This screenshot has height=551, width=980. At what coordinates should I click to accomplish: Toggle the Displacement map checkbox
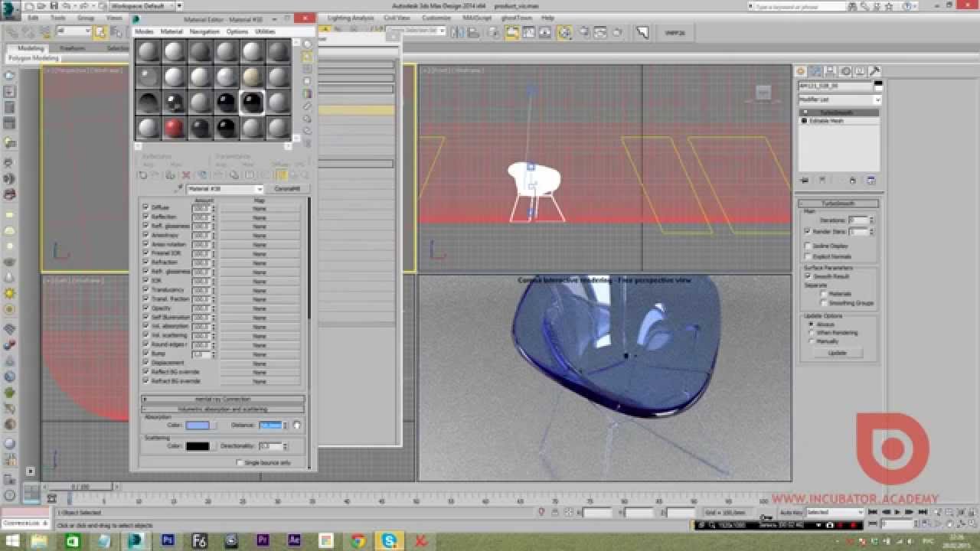(145, 363)
